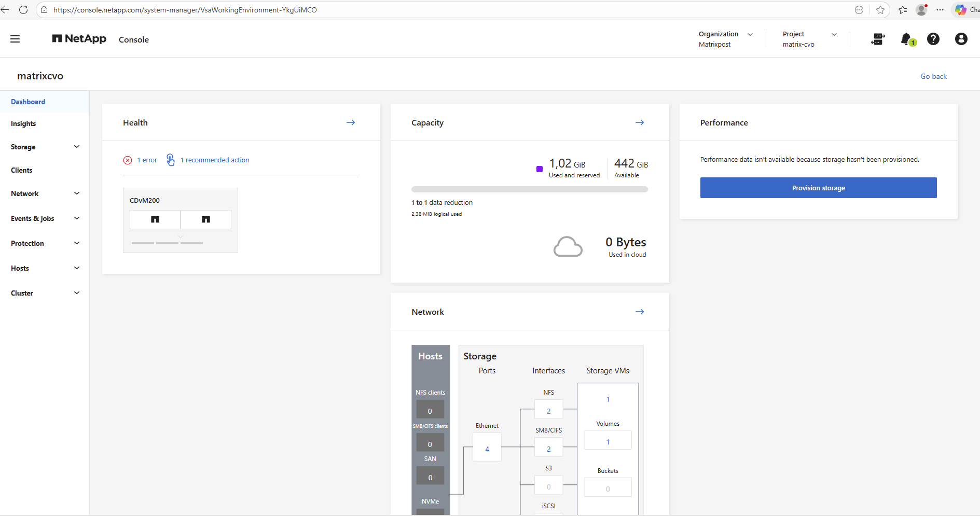Open the hamburger navigation menu
The width and height of the screenshot is (980, 516).
15,39
